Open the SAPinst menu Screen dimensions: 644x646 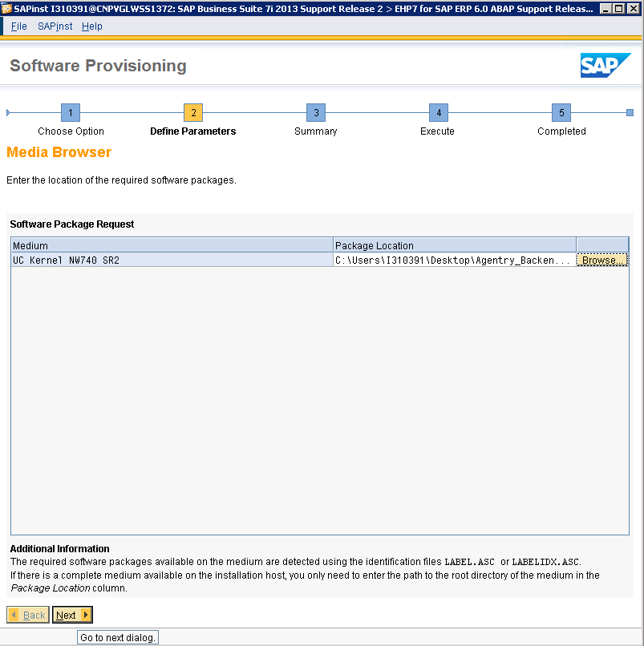coord(55,26)
